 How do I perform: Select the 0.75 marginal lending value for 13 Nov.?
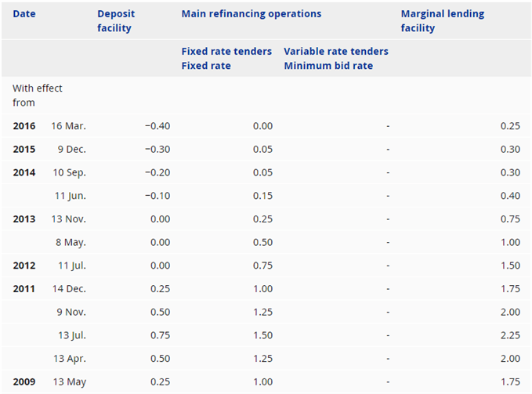pos(510,219)
